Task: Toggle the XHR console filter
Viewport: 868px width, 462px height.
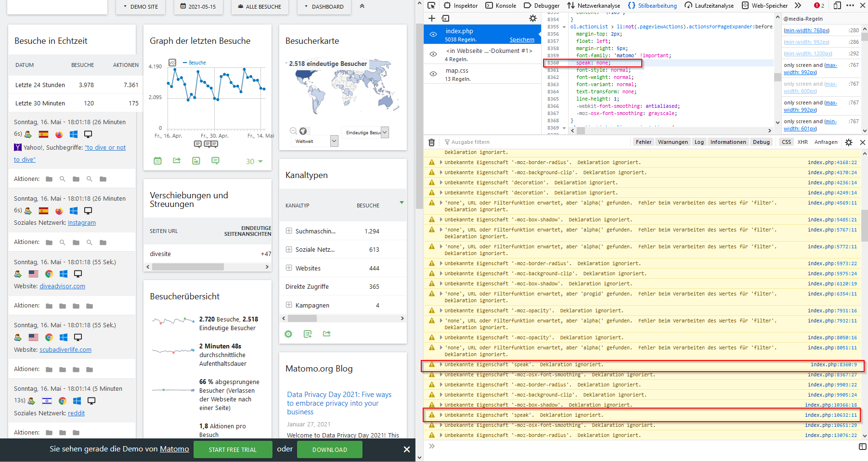Action: click(803, 142)
